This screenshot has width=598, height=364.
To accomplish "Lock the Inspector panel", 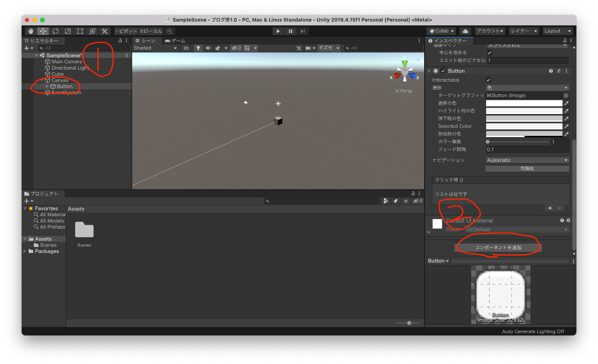I will tap(565, 41).
